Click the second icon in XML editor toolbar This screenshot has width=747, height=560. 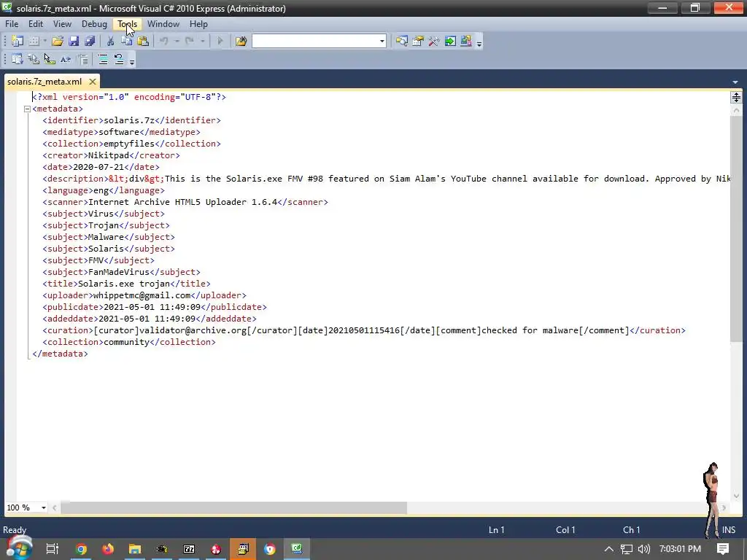pos(34,60)
